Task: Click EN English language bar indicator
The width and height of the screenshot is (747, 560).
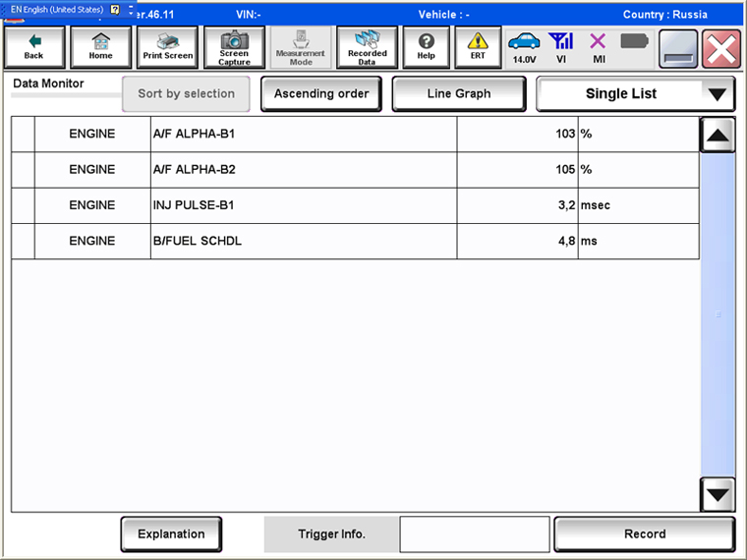Action: point(57,9)
